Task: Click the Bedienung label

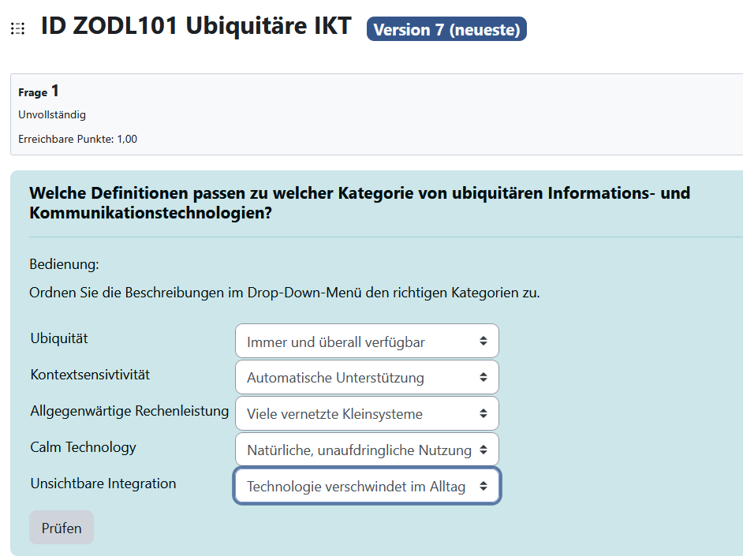Action: tap(64, 264)
